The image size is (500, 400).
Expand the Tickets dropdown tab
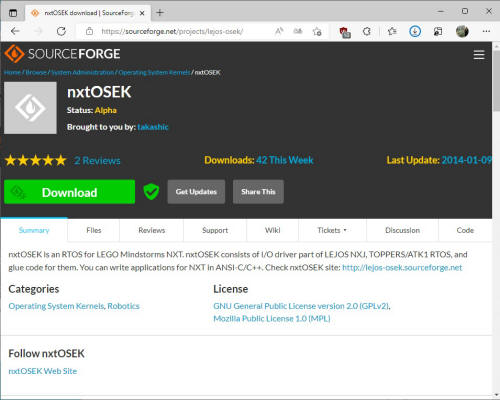click(332, 230)
